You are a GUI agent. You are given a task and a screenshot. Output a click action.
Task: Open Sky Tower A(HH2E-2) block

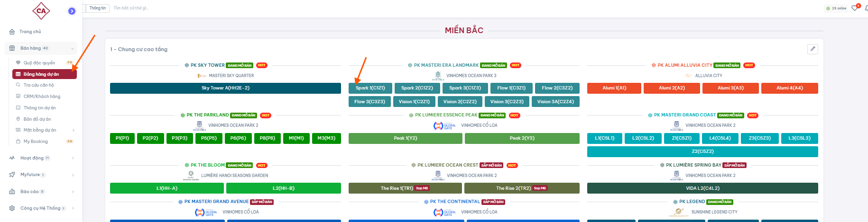click(x=225, y=88)
